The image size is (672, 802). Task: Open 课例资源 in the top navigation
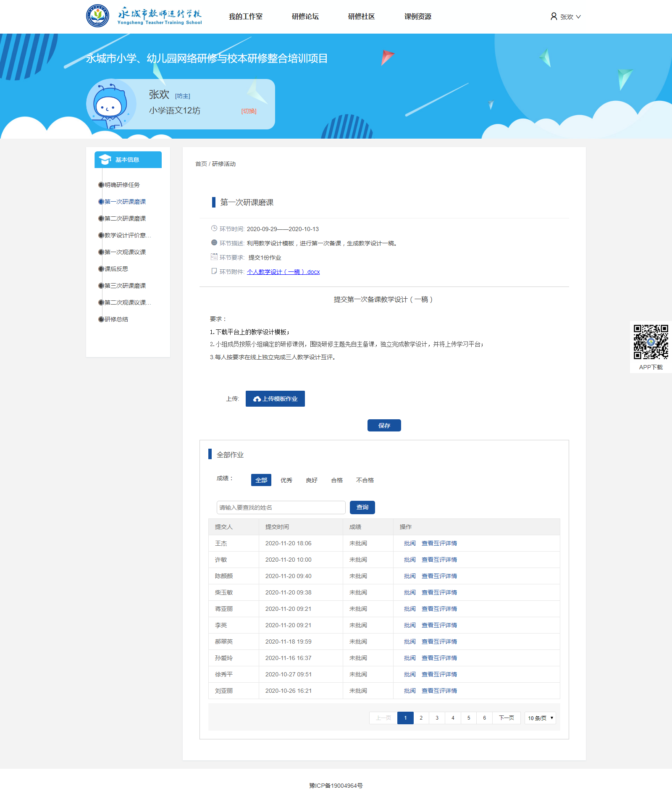click(417, 16)
